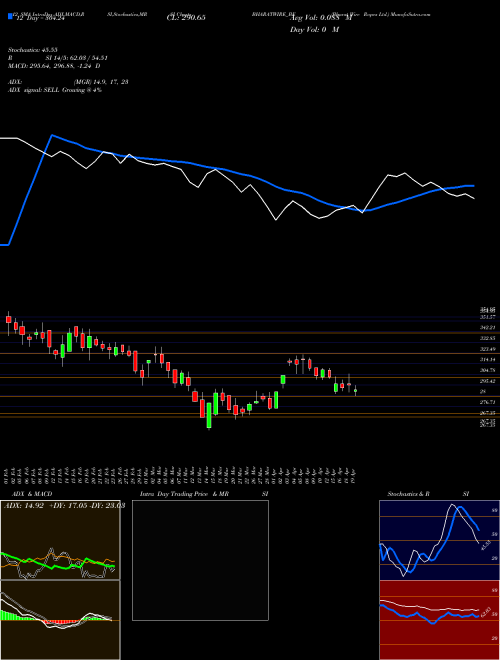Click the MACD histogram panel

click(60, 620)
